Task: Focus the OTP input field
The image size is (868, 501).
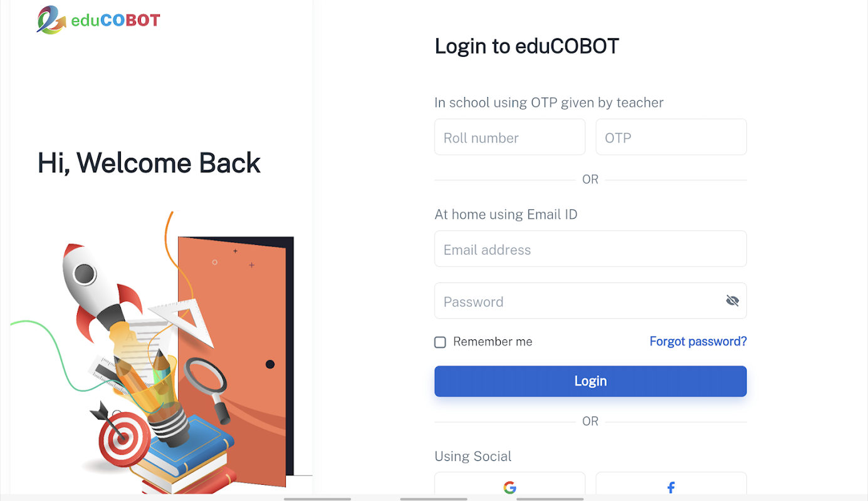Action: (671, 137)
